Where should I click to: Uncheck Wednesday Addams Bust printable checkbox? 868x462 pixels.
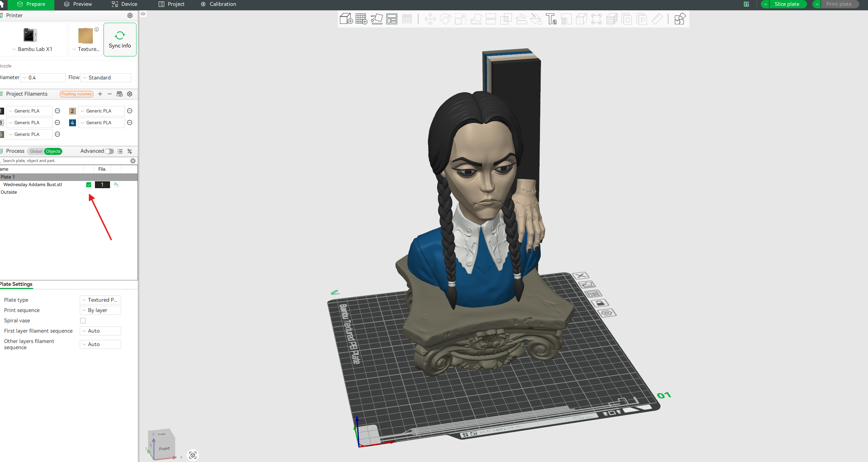click(x=89, y=185)
